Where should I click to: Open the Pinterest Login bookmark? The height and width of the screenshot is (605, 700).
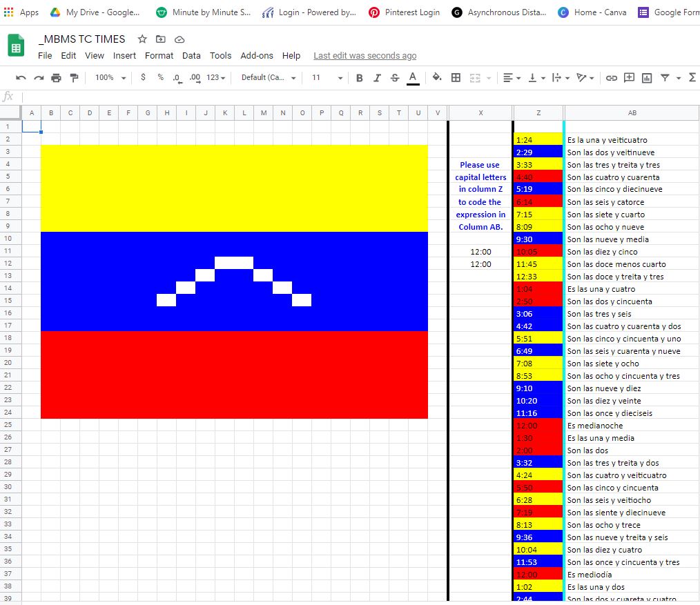(x=404, y=12)
